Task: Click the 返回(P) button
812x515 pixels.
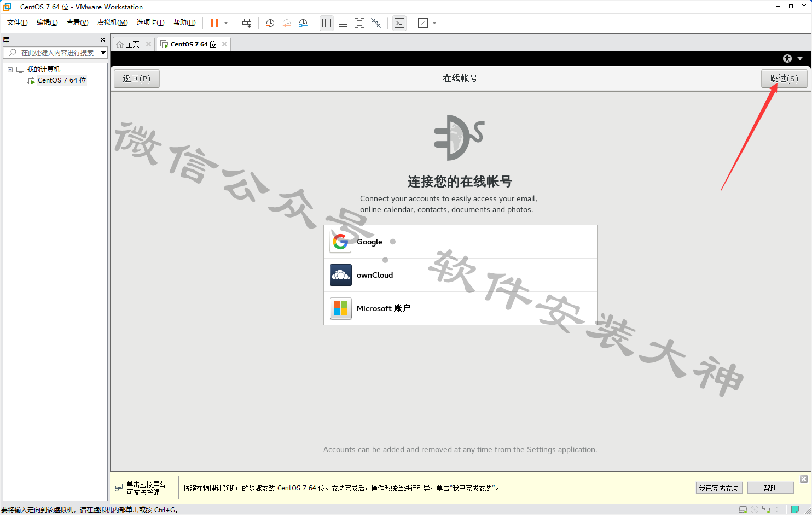Action: (137, 79)
